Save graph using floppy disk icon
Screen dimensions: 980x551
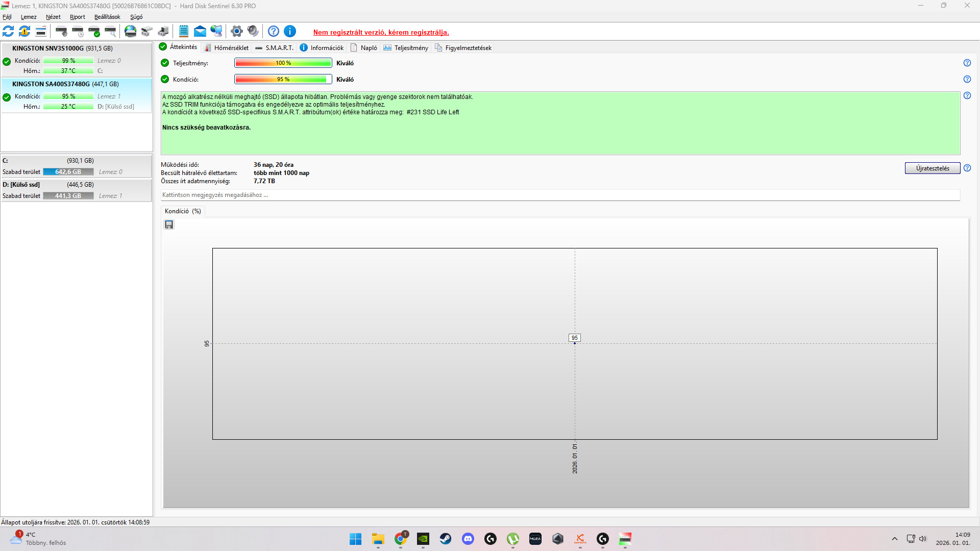[169, 225]
